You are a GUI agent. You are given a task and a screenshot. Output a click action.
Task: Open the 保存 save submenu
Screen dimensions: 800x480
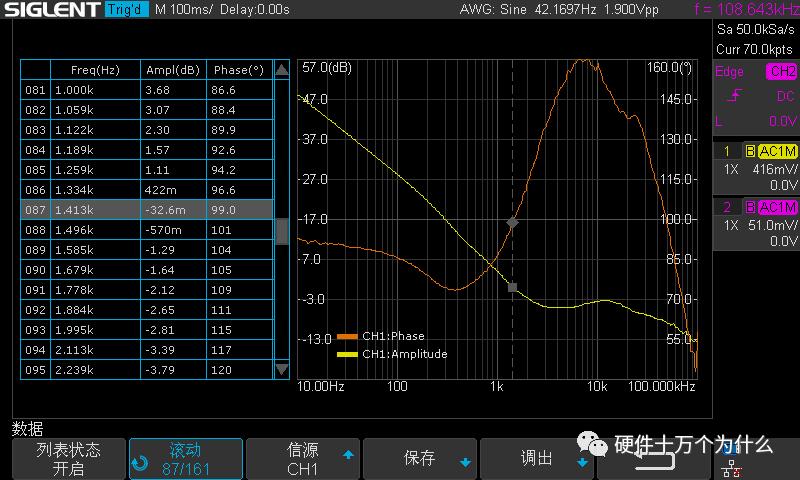(420, 459)
